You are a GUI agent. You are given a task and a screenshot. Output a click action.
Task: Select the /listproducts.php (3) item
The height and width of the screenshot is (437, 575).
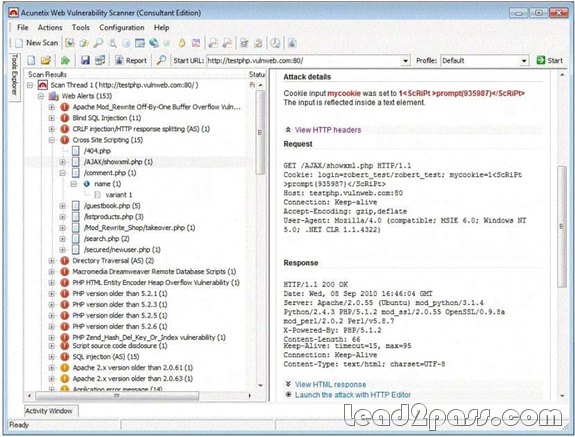pyautogui.click(x=113, y=217)
